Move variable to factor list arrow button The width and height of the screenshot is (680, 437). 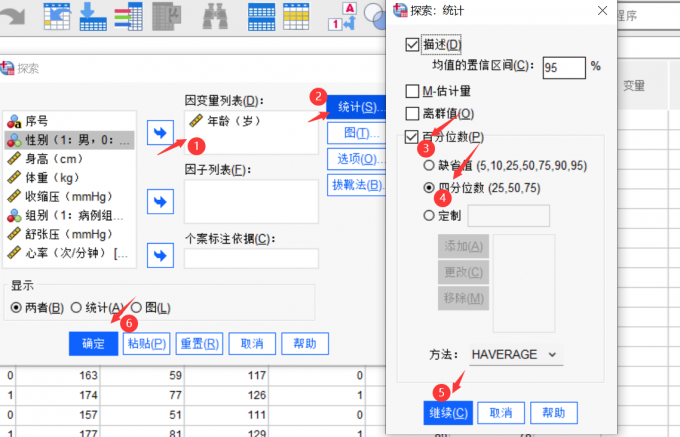click(x=160, y=202)
